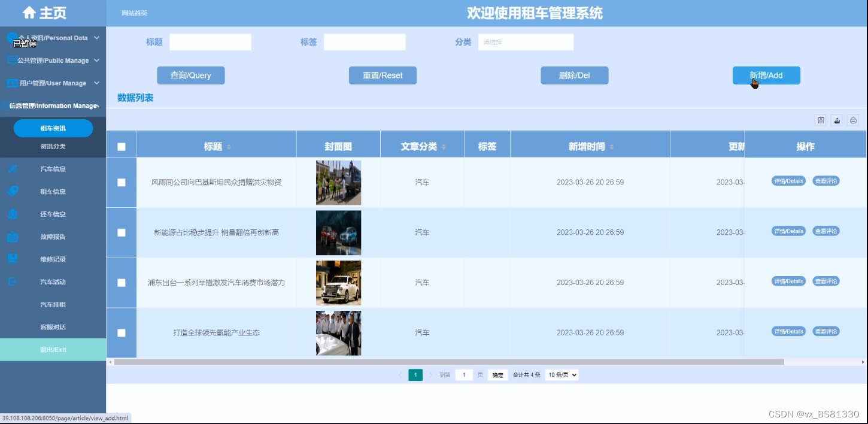Screen dimensions: 868x424
Task: Click the 标签 search input field
Action: (x=365, y=42)
